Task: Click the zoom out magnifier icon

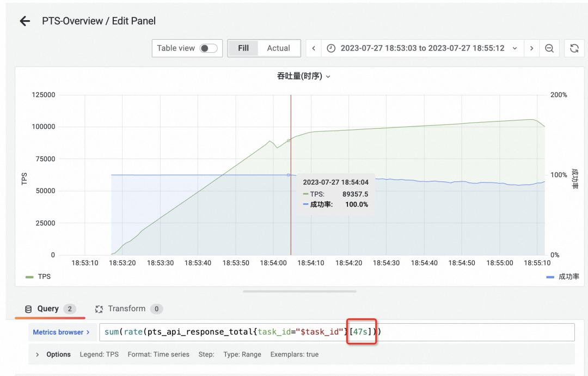Action: [549, 48]
